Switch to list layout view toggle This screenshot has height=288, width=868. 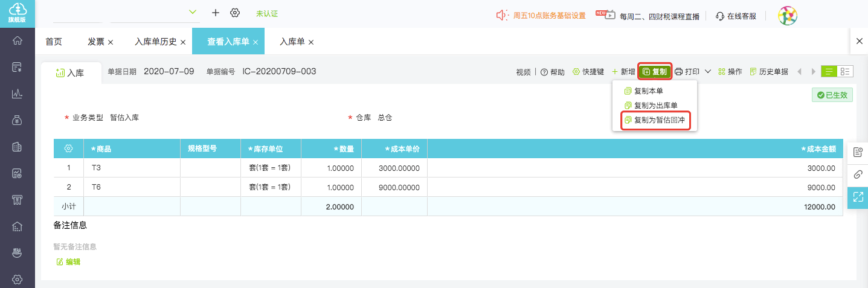pos(829,72)
